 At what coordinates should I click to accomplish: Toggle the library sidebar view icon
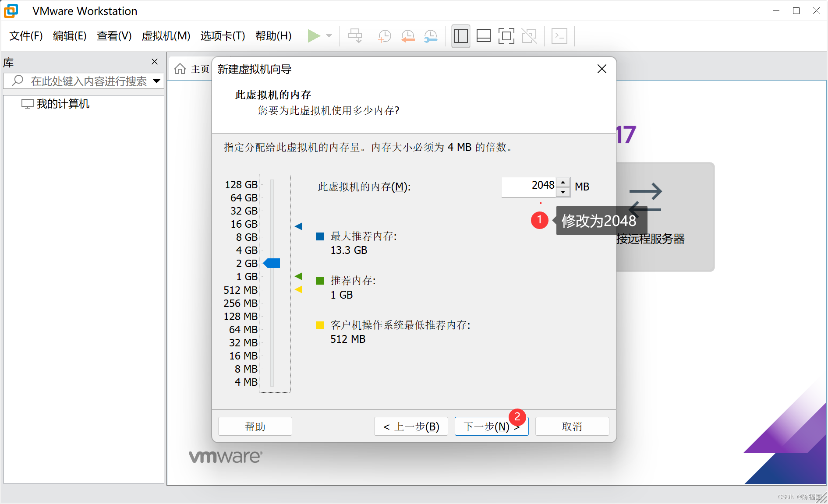tap(461, 36)
